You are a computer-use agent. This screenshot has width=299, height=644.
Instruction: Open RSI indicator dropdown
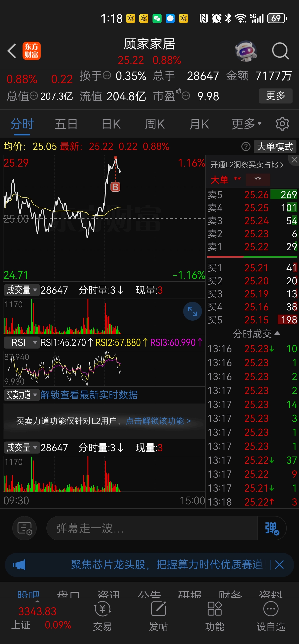coord(22,342)
